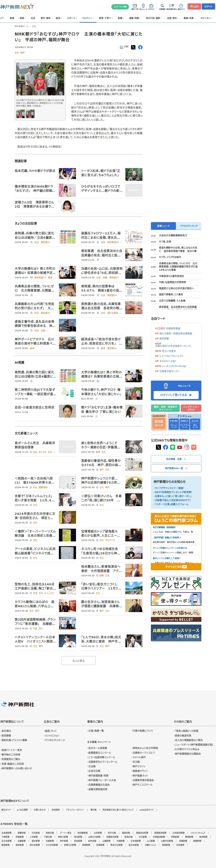Open the official Facebook icon in sidebar

click(x=166, y=447)
